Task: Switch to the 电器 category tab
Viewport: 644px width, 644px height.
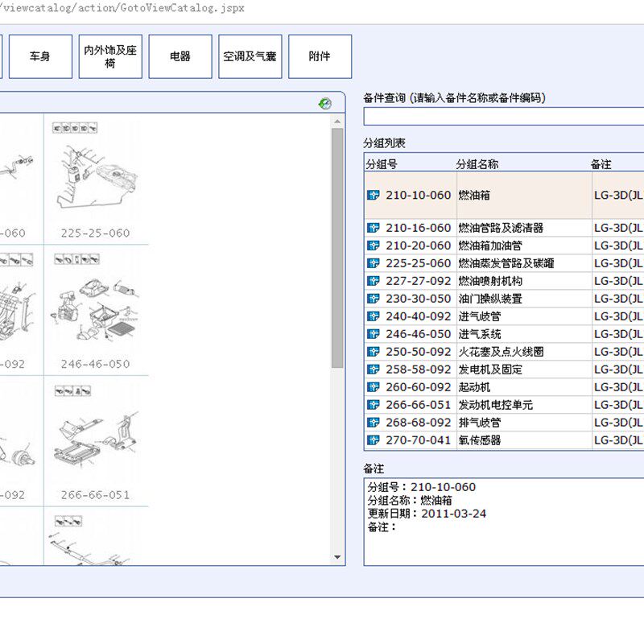Action: coord(180,56)
